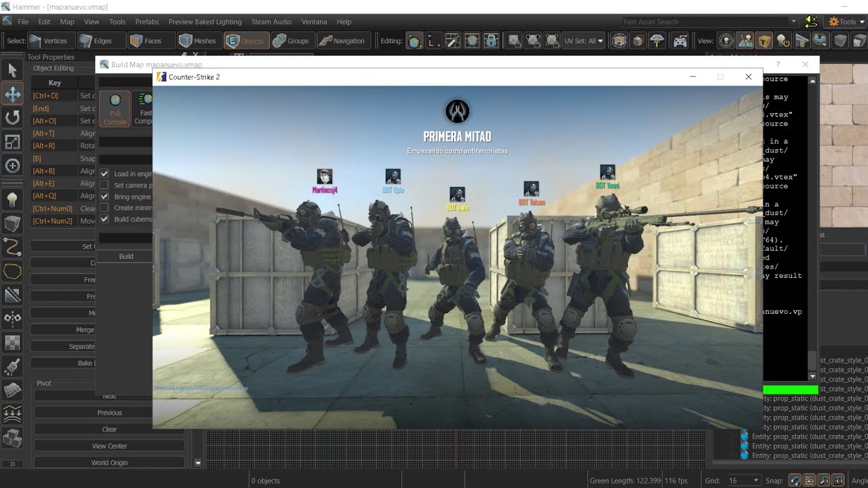Click the padlock texture lock icon
Image resolution: width=868 pixels, height=488 pixels.
(491, 41)
